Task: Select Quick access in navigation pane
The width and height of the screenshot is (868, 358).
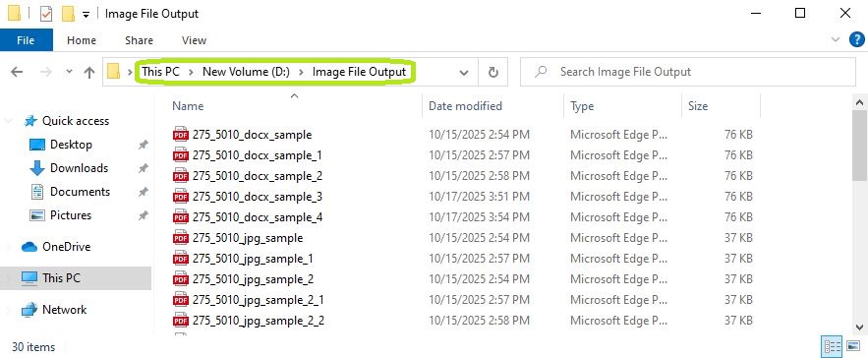Action: (x=76, y=121)
